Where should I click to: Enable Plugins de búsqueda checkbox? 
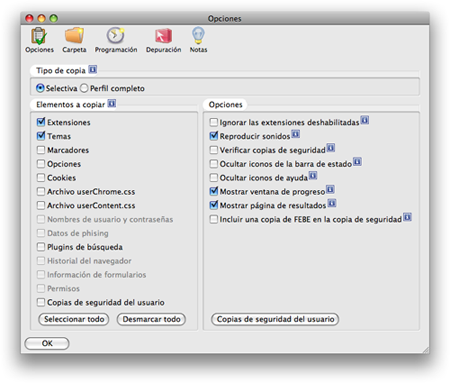(41, 247)
